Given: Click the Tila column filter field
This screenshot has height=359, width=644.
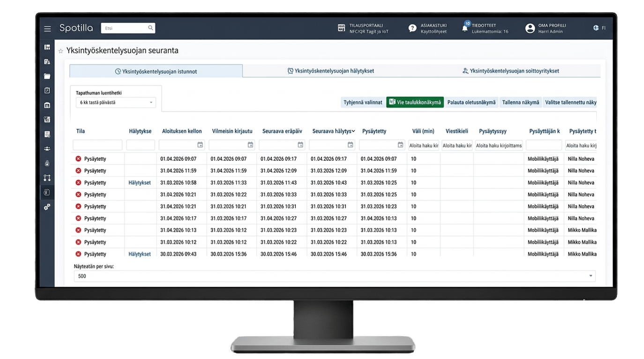Looking at the screenshot, I should (97, 145).
